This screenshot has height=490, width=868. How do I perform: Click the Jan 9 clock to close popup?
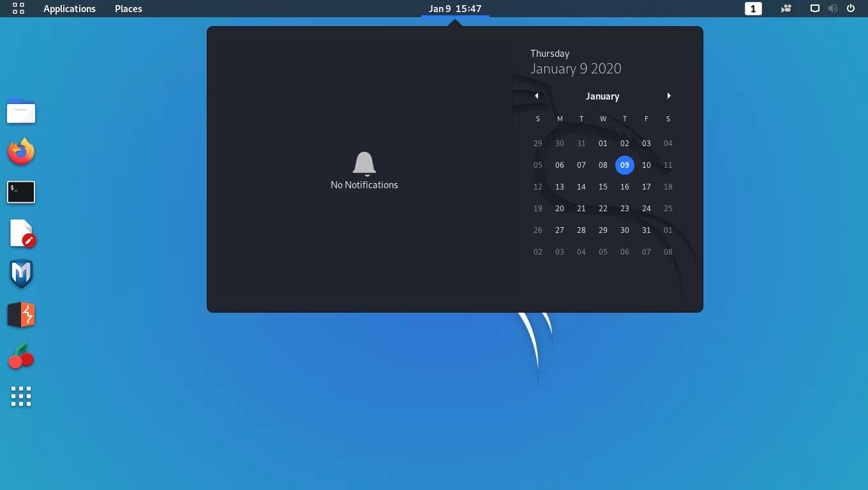(454, 8)
